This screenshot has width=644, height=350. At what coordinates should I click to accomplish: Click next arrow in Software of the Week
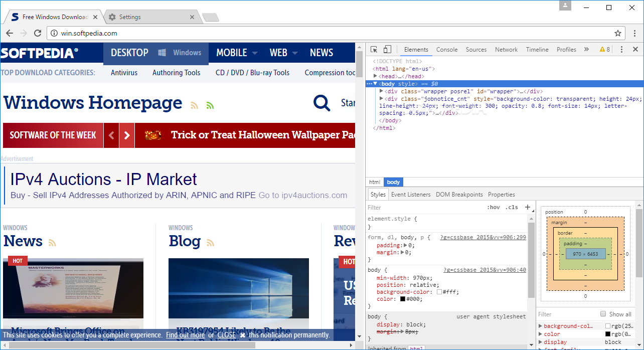click(127, 135)
